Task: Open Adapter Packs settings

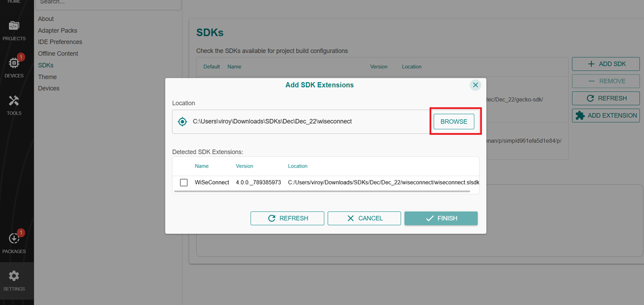Action: tap(57, 30)
